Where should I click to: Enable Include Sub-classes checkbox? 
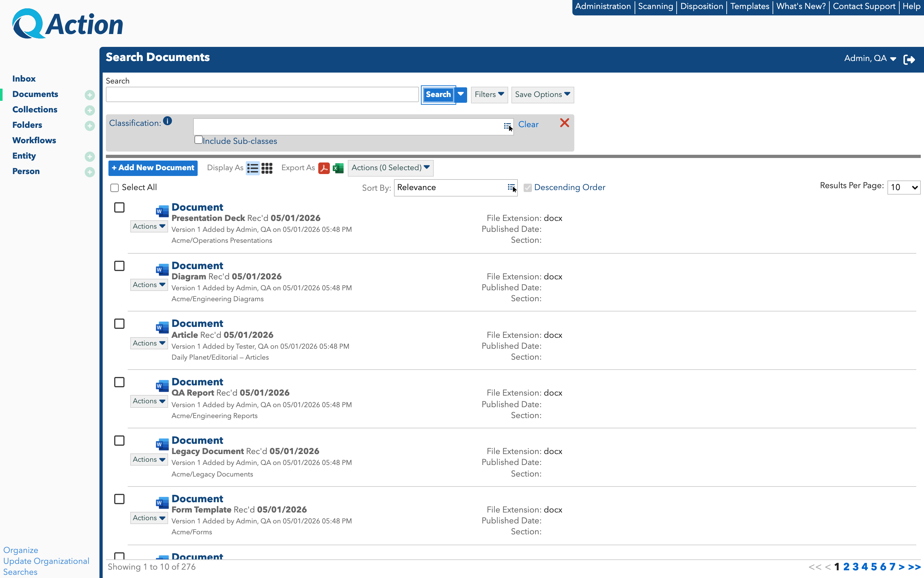point(199,140)
